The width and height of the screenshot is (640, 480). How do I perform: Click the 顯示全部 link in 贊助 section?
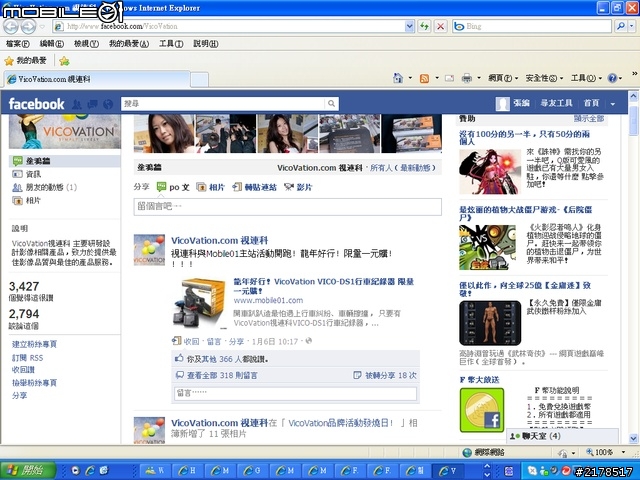(x=589, y=118)
